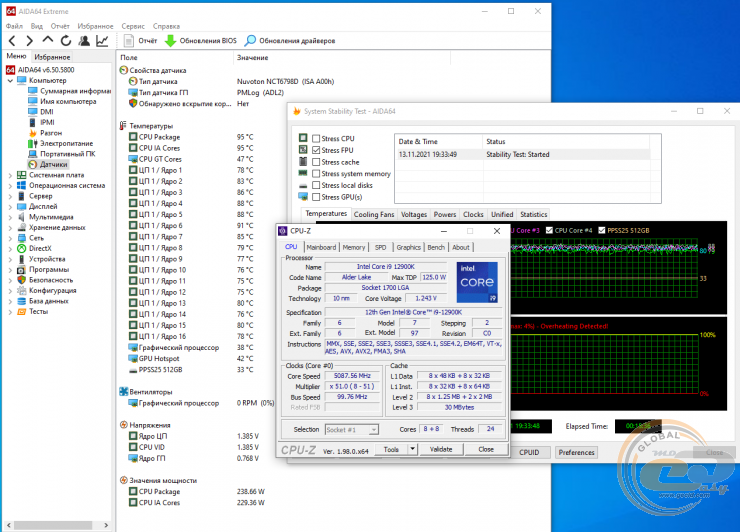Click Close button in CPU-Z

[x=486, y=449]
